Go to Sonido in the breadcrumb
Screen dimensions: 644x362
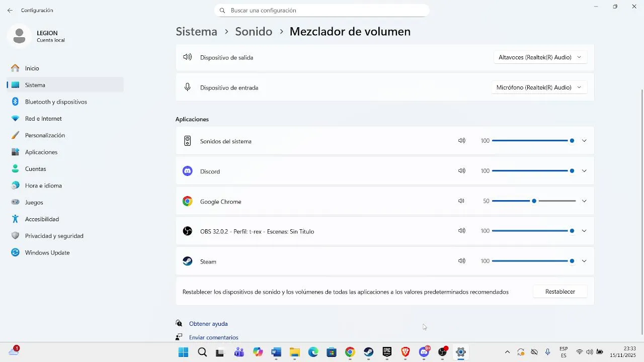254,31
